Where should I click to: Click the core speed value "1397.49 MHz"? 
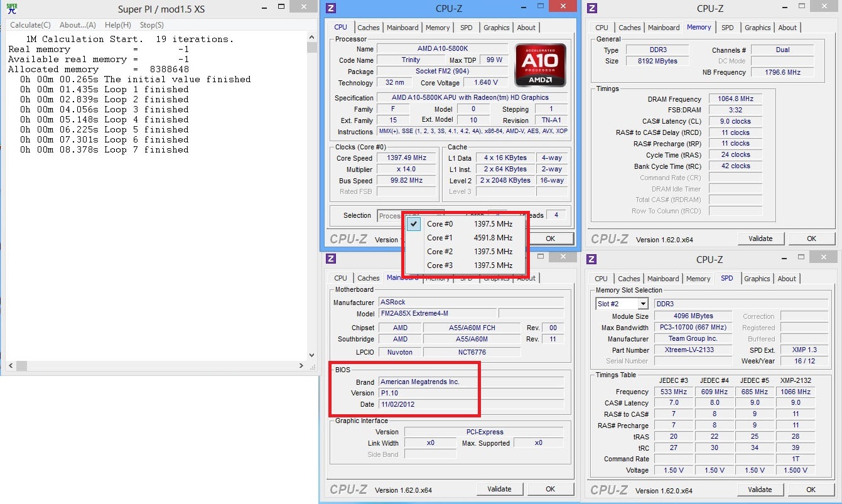[407, 158]
